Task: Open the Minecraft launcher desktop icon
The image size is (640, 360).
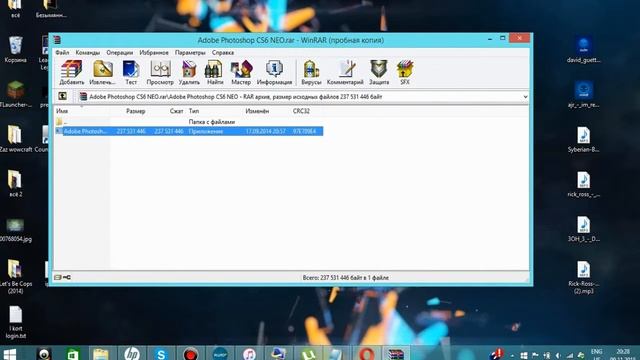Action: (x=16, y=94)
